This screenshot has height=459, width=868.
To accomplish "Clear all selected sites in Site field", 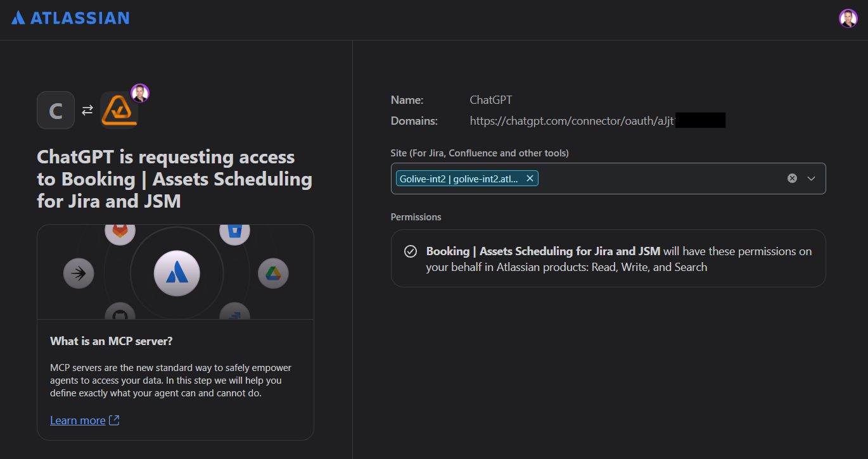I will pos(792,179).
